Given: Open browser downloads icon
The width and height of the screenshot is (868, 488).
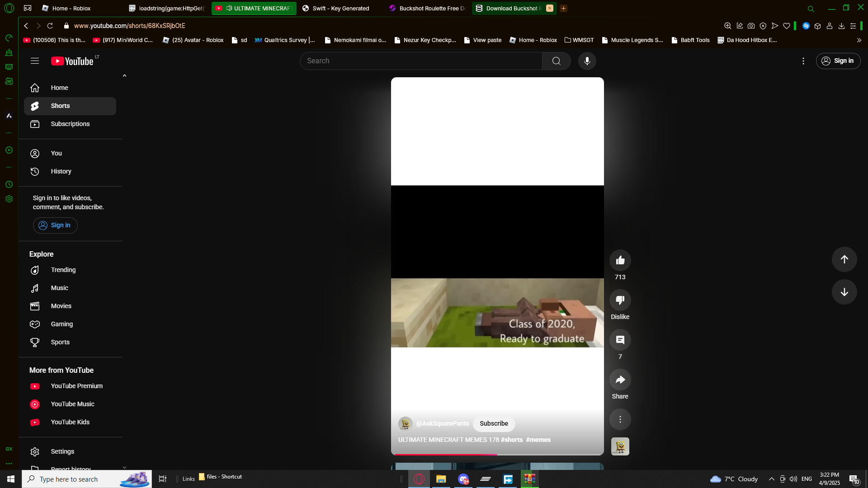Looking at the screenshot, I should click(841, 26).
